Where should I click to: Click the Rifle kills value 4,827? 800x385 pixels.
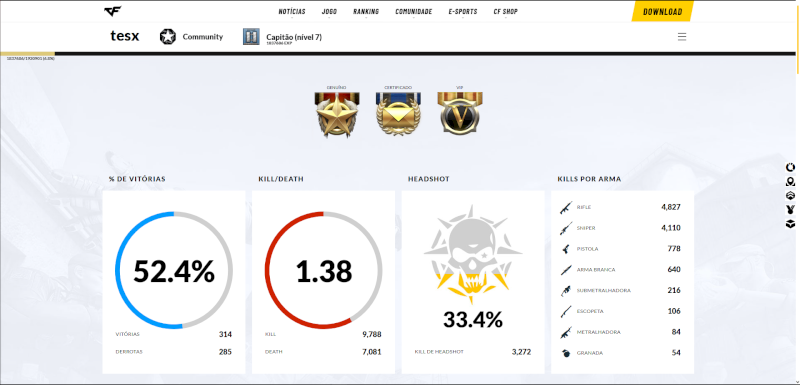(x=670, y=207)
